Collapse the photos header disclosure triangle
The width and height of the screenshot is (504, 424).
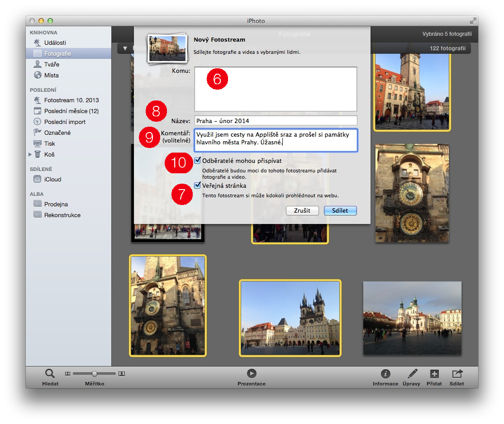[125, 48]
